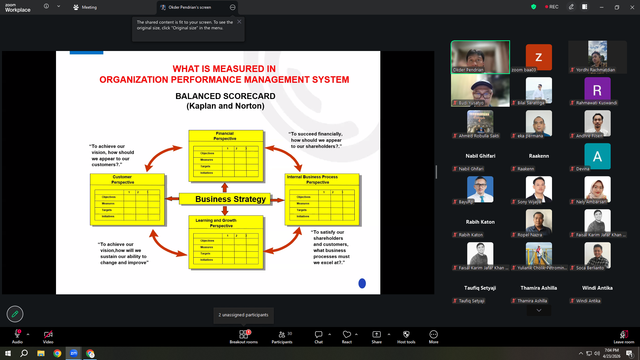The image size is (640, 360).
Task: Open the Windows notification center
Action: pos(630,353)
